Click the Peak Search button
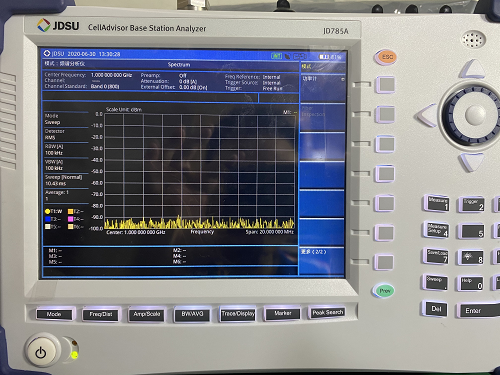 328,313
